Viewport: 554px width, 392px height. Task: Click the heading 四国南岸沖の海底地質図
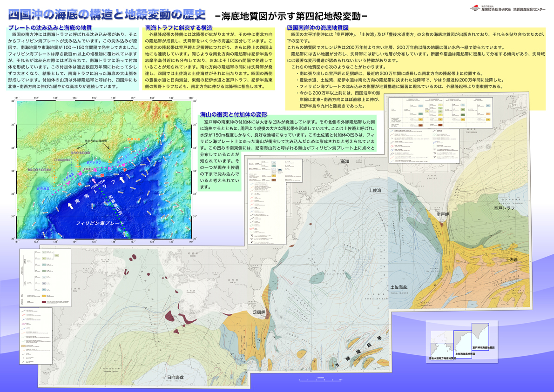(x=318, y=27)
